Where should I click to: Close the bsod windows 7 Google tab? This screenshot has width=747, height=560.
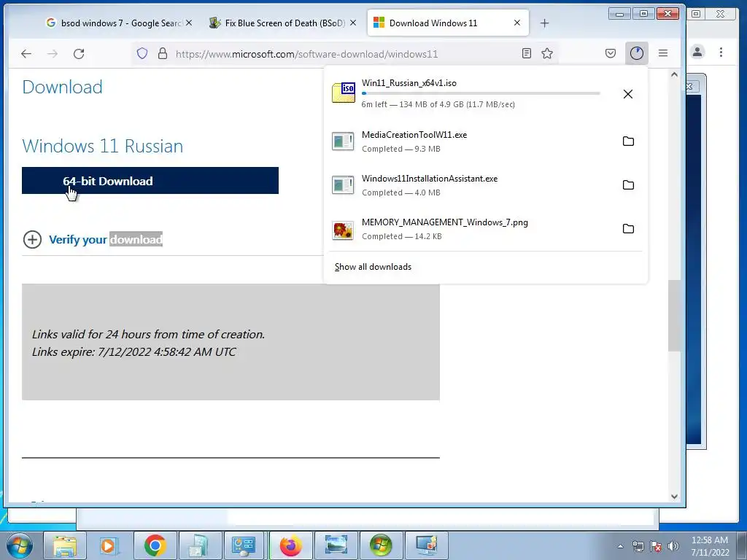click(189, 23)
